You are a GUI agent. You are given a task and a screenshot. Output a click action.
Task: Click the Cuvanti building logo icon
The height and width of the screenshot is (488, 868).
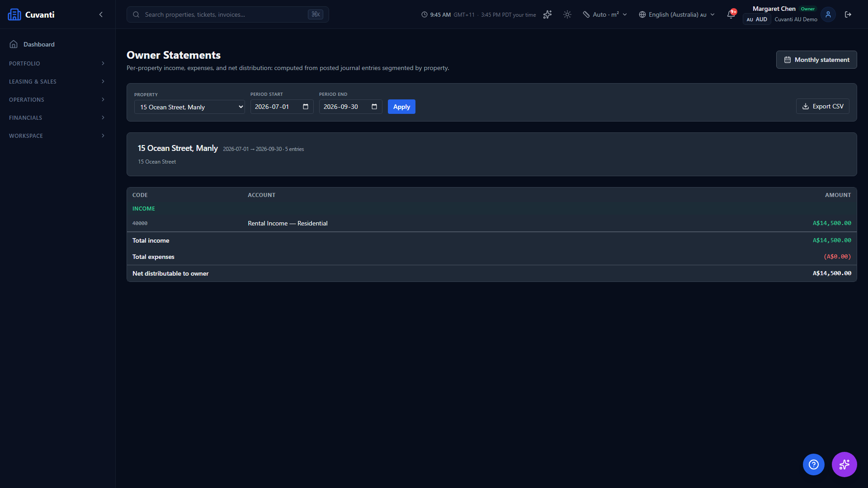(x=14, y=14)
